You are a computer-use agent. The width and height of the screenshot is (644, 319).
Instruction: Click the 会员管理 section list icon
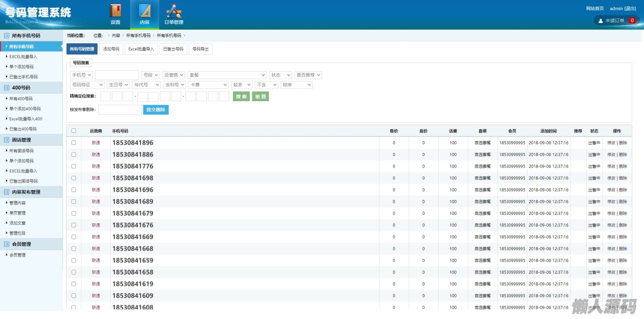pos(6,244)
